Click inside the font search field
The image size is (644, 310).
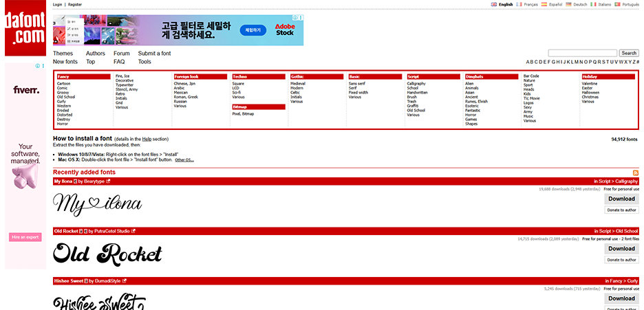pos(582,53)
